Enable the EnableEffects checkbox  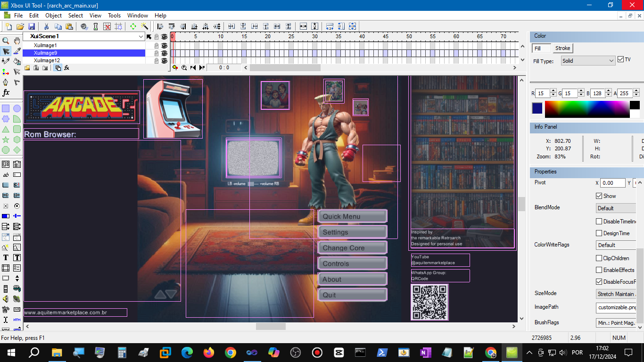tap(599, 270)
